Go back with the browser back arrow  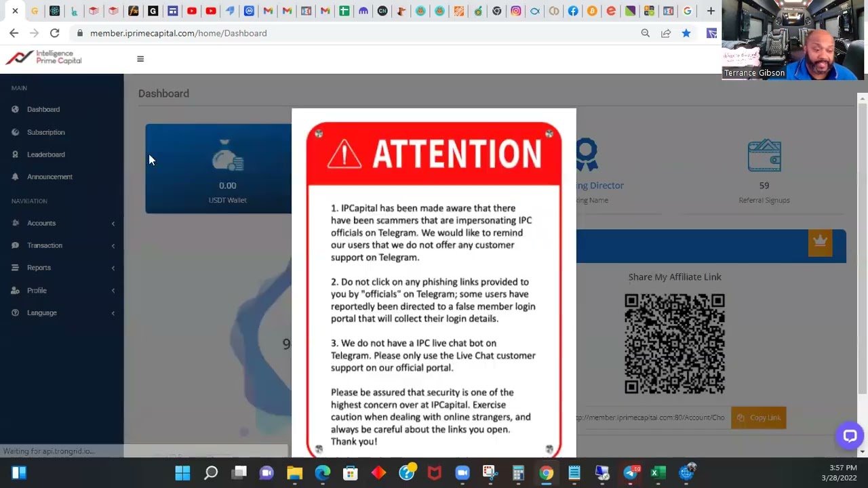(14, 33)
